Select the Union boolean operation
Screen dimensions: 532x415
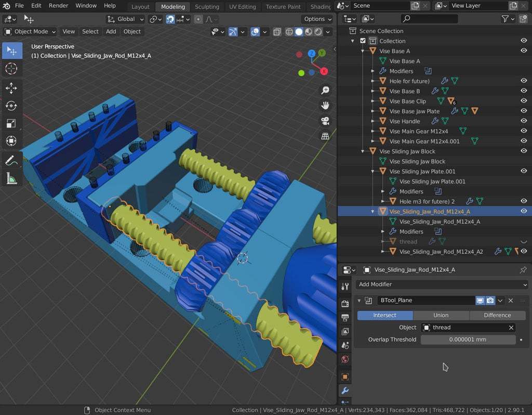(441, 315)
